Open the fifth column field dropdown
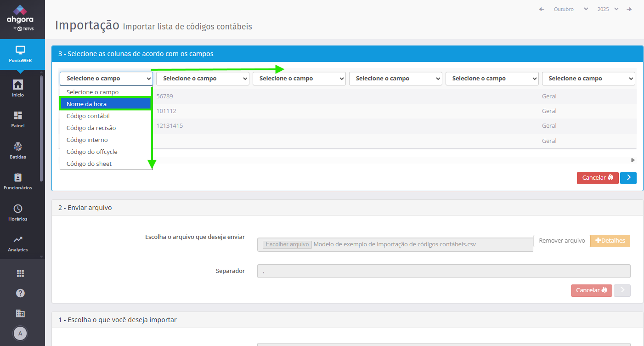This screenshot has width=644, height=346. 492,79
